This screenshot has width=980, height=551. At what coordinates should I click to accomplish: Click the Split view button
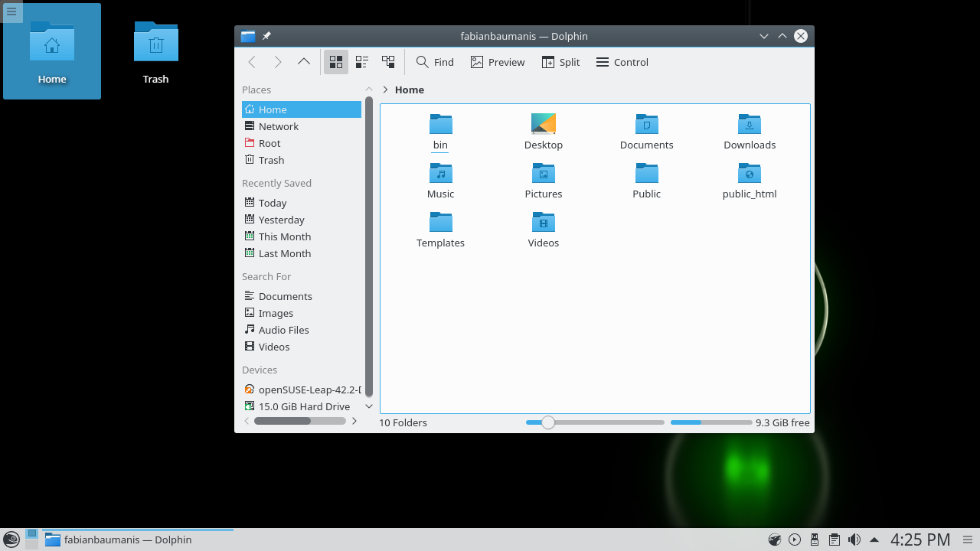[560, 62]
